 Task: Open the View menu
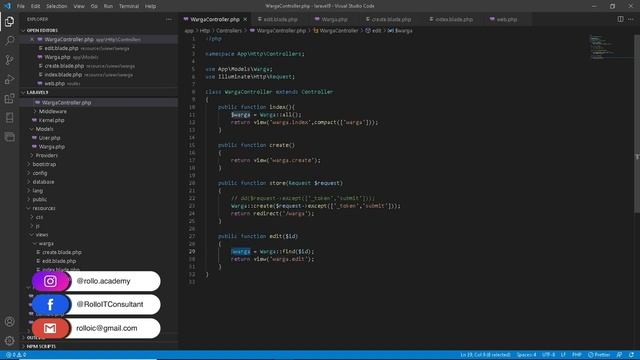coord(79,6)
